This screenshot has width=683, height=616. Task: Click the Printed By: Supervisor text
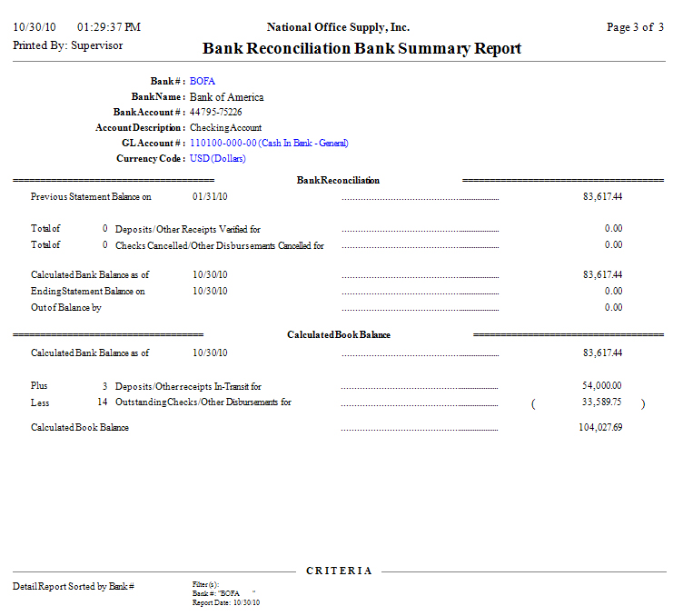point(68,45)
